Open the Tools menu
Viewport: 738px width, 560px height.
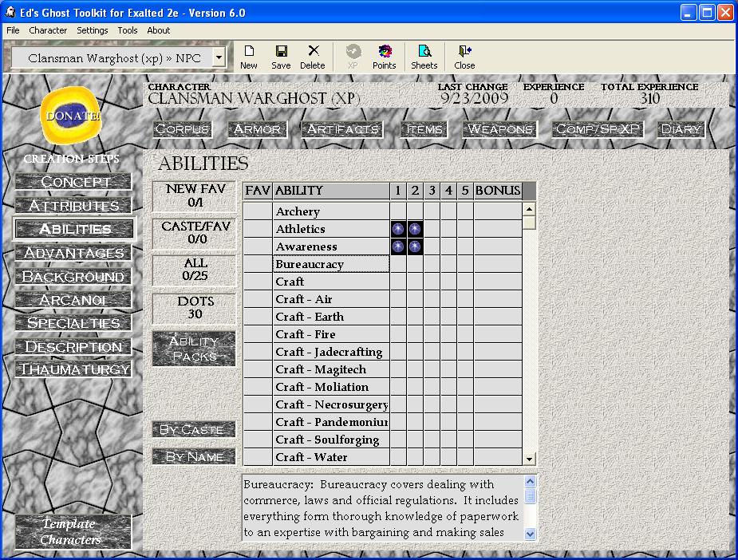pyautogui.click(x=128, y=30)
